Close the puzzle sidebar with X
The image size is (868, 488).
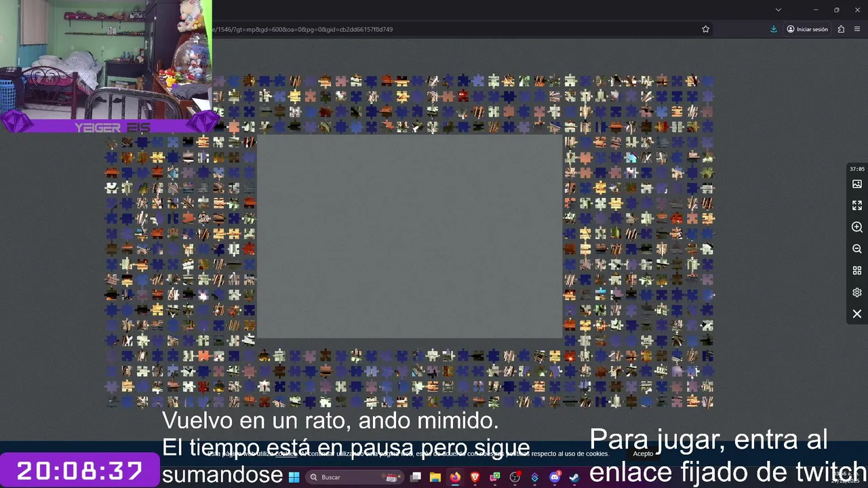[x=857, y=314]
